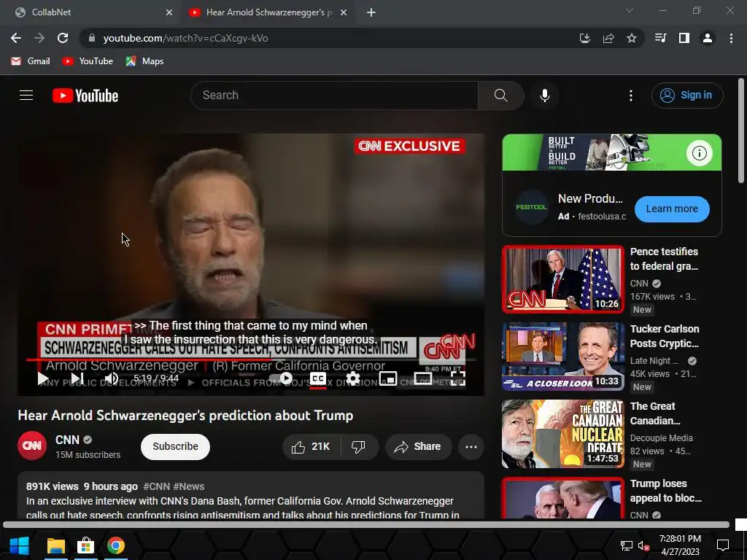Expand the video description box
The width and height of the screenshot is (747, 560).
[x=251, y=495]
